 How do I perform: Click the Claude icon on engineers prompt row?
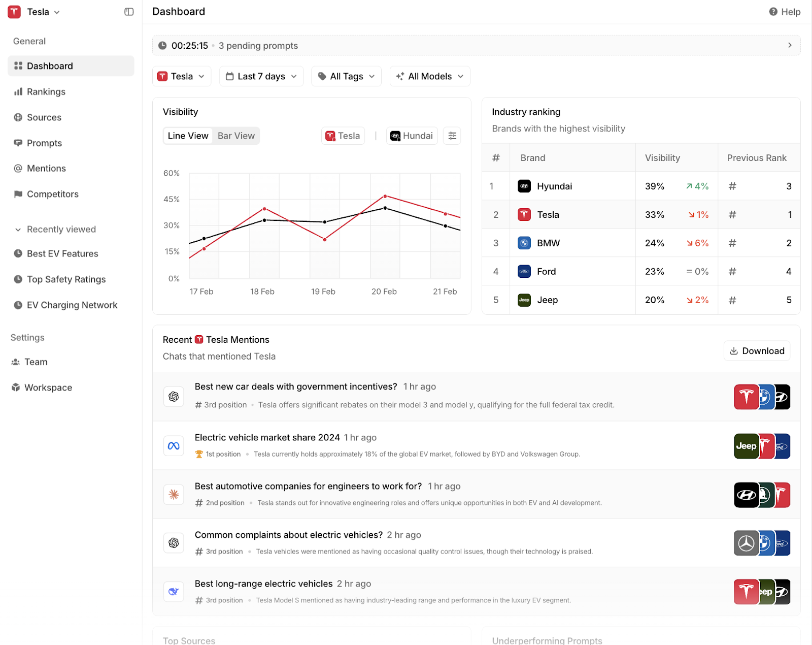(x=174, y=495)
